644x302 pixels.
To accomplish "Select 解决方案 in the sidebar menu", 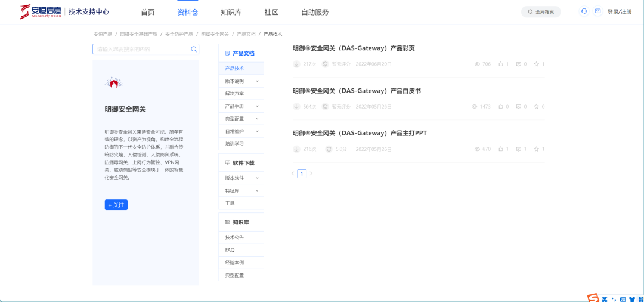I will 241,94.
